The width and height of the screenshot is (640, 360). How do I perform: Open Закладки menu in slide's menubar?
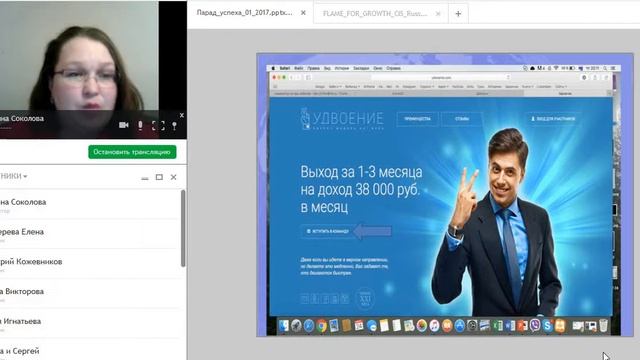361,68
